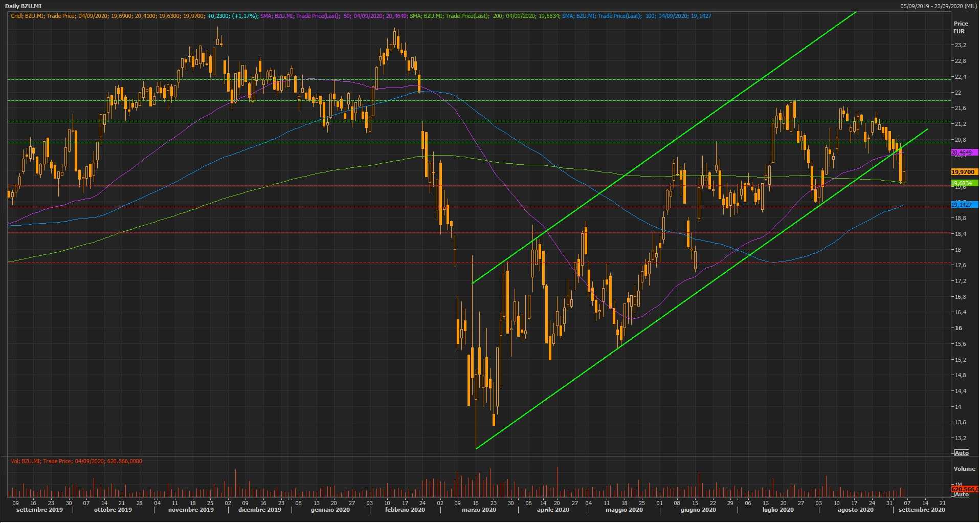Click the date range label at top right
This screenshot has width=980, height=523.
click(939, 6)
